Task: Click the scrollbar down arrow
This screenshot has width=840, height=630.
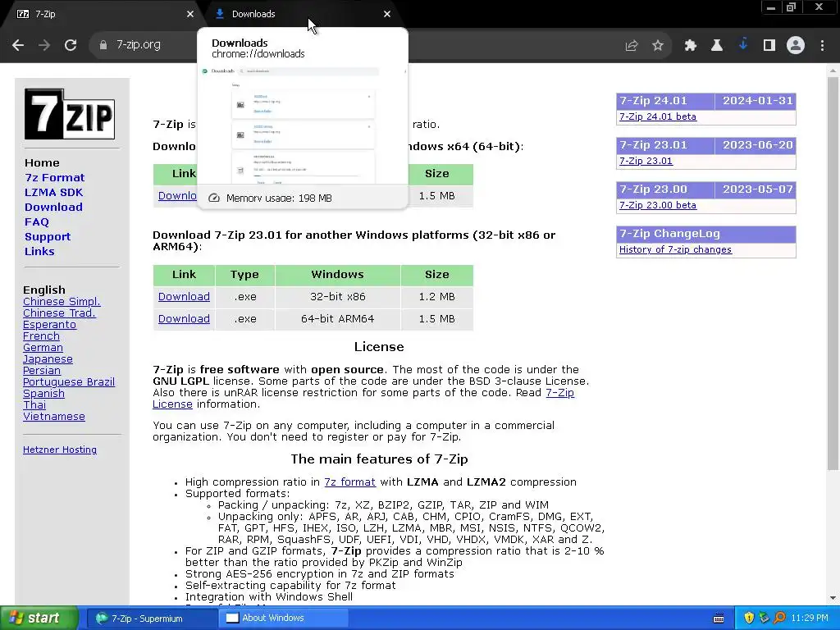Action: point(833,598)
